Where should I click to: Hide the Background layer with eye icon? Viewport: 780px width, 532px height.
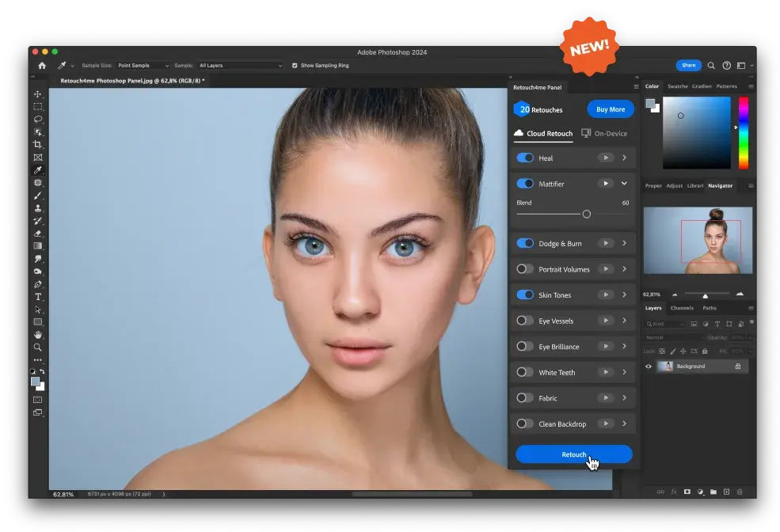649,367
